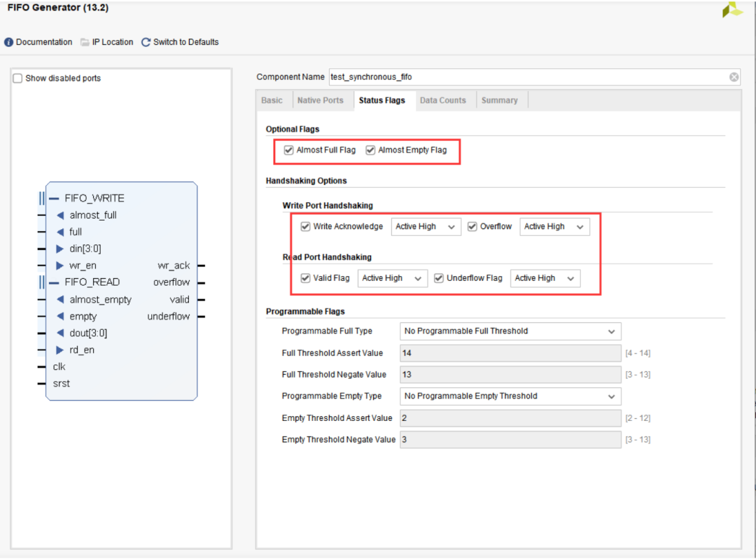756x559 pixels.
Task: Expand the Programmable Full Type dropdown
Action: [510, 331]
